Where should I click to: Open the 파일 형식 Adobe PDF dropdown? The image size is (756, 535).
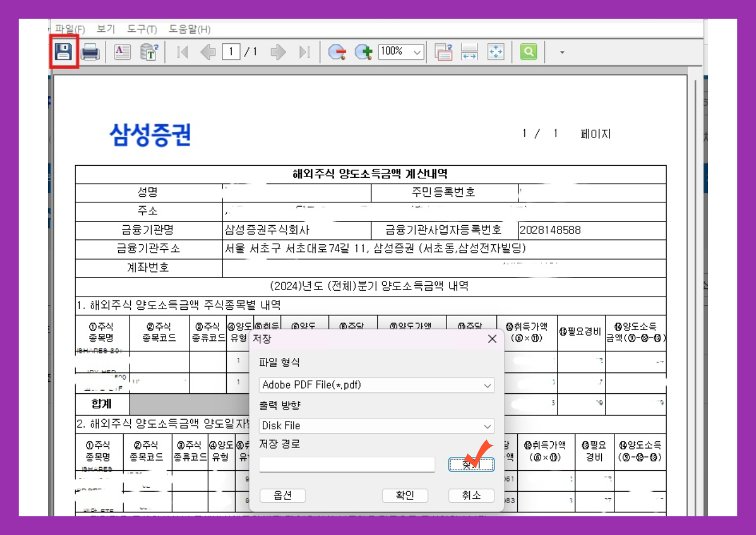(377, 385)
